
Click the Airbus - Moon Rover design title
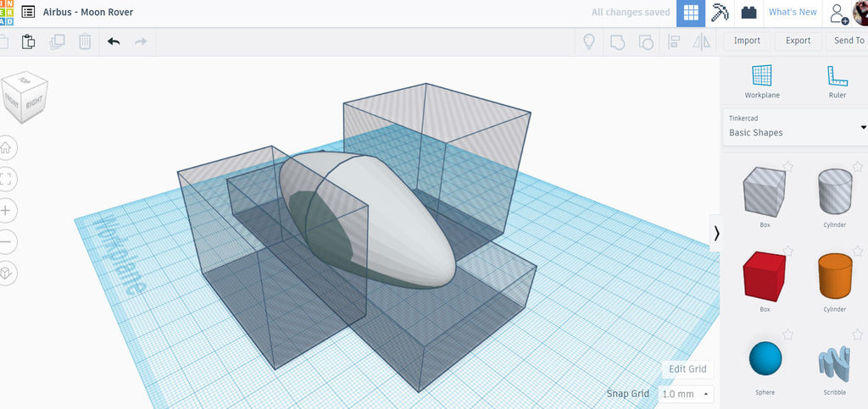click(88, 12)
